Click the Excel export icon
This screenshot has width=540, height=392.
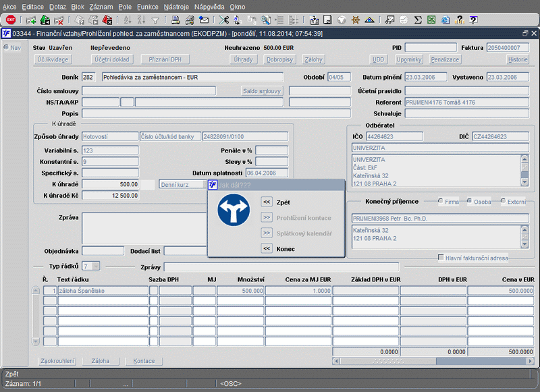click(430, 20)
